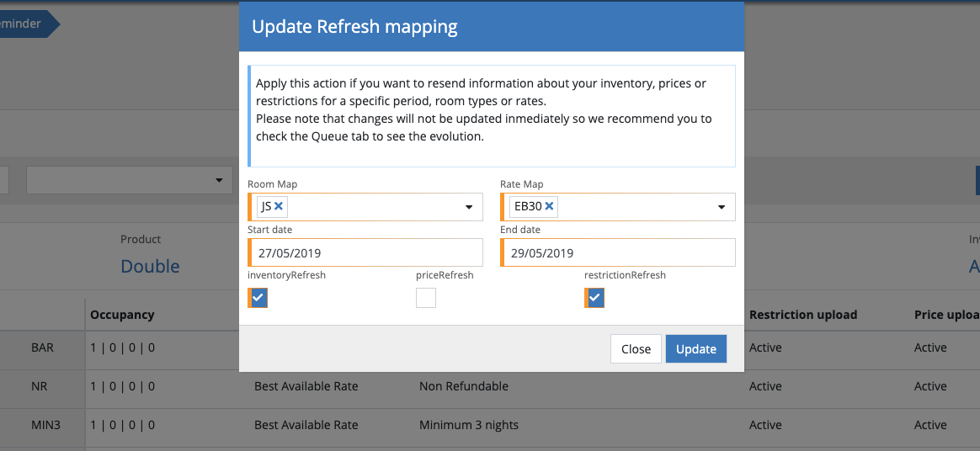Enable the priceRefresh checkbox
The height and width of the screenshot is (451, 980).
pos(426,298)
